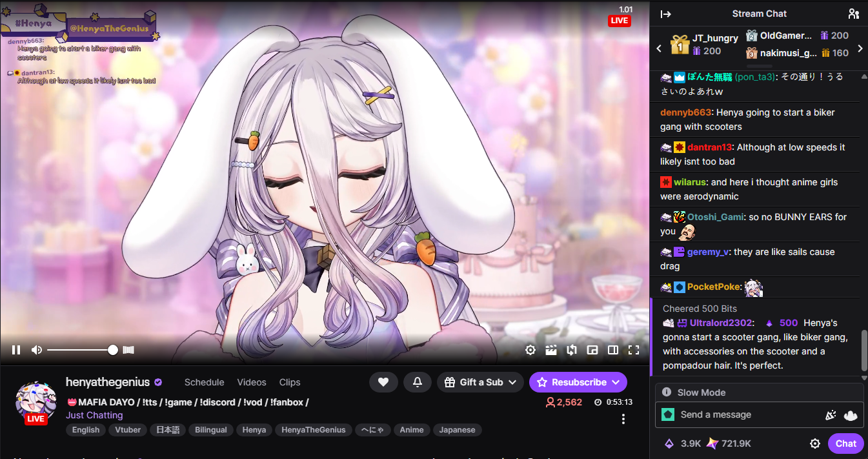
Task: Open the Hype Chat celebration icon
Action: pyautogui.click(x=831, y=415)
